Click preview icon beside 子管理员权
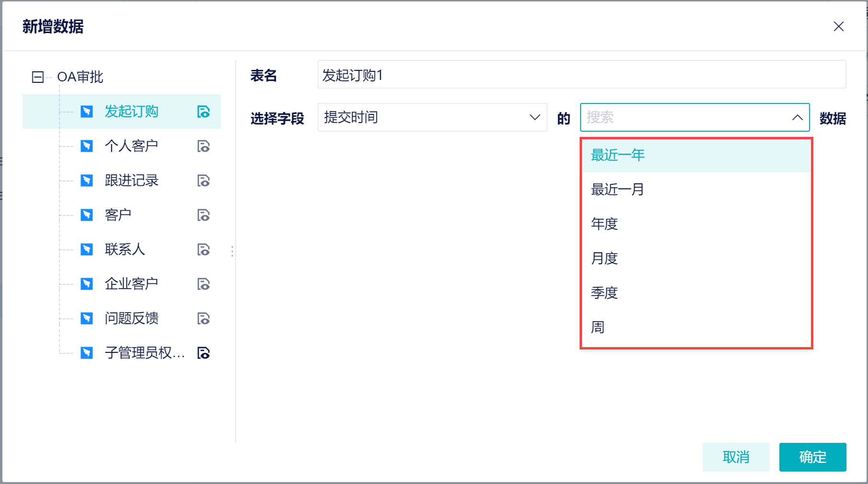 (x=204, y=353)
